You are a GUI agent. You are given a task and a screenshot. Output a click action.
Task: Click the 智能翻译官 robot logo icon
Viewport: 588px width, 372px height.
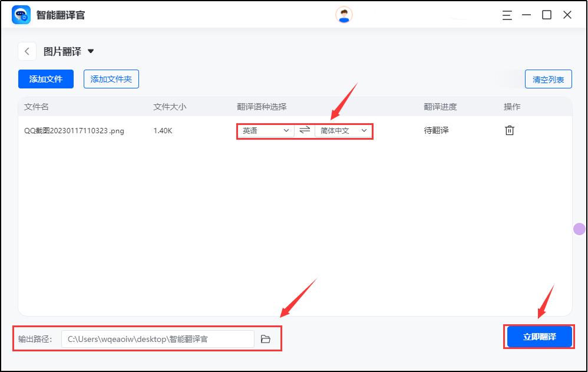click(x=19, y=15)
